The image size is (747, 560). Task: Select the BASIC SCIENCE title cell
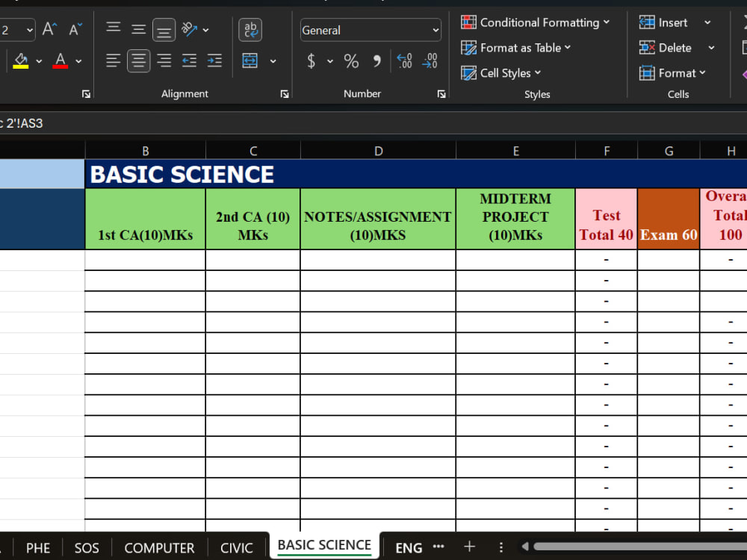pyautogui.click(x=416, y=174)
